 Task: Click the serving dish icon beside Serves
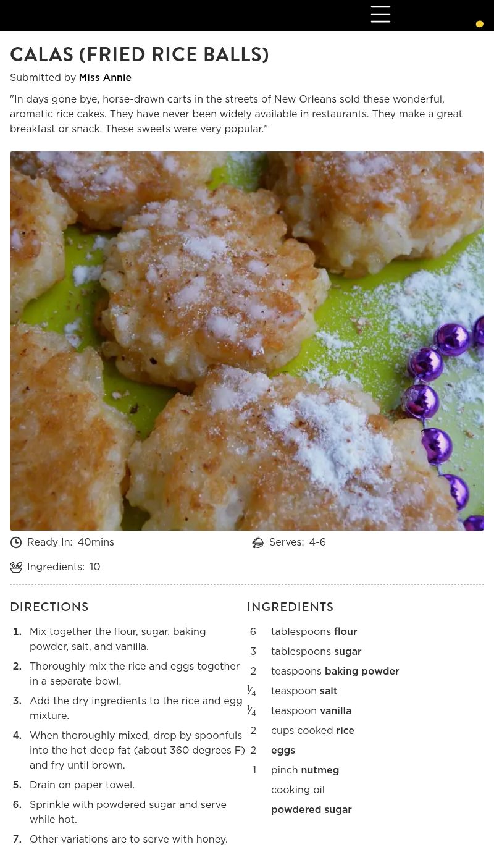[258, 542]
